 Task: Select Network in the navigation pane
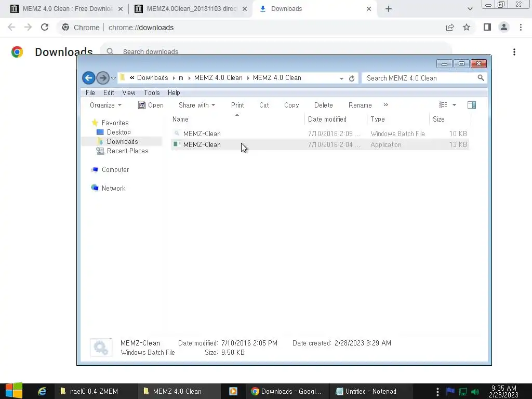tap(108, 188)
